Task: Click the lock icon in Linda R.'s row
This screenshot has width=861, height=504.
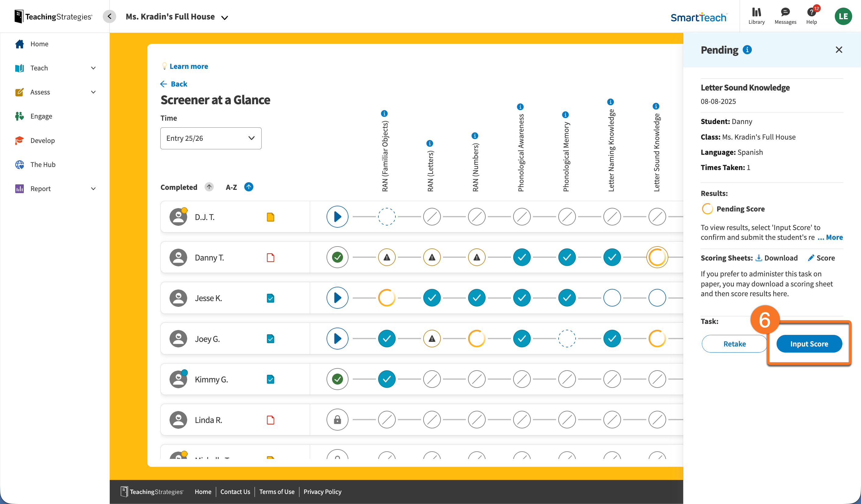Action: pyautogui.click(x=337, y=420)
